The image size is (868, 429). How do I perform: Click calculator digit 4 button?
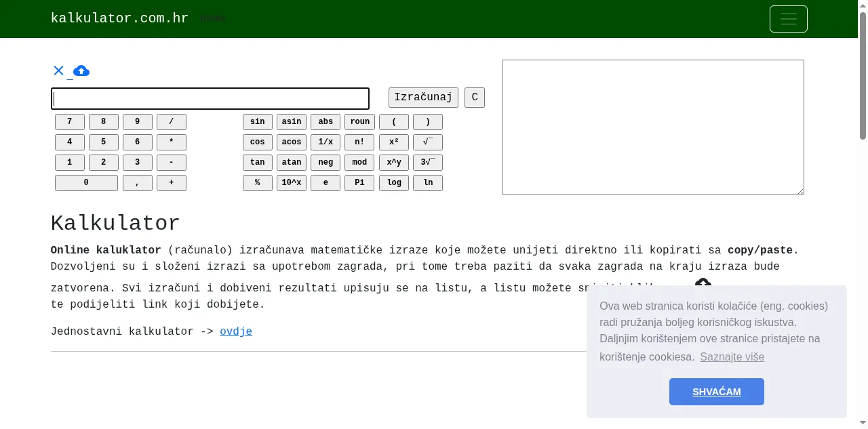coord(70,142)
